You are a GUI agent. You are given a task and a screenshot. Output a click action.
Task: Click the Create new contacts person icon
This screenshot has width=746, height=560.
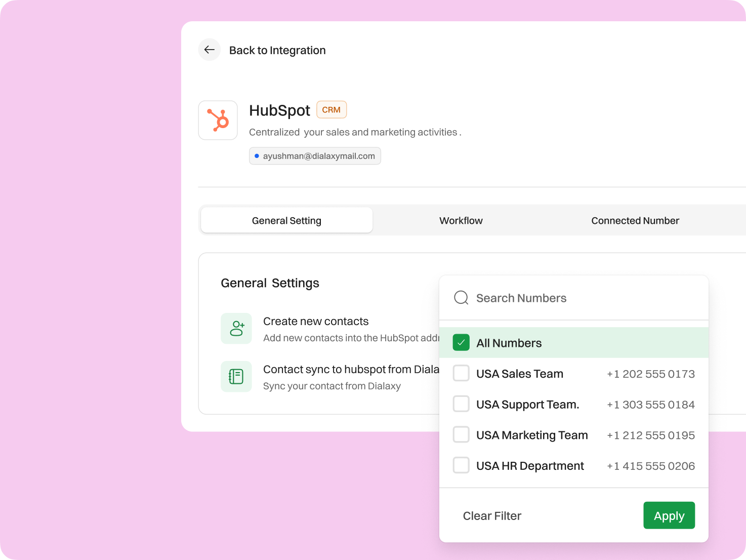point(236,328)
